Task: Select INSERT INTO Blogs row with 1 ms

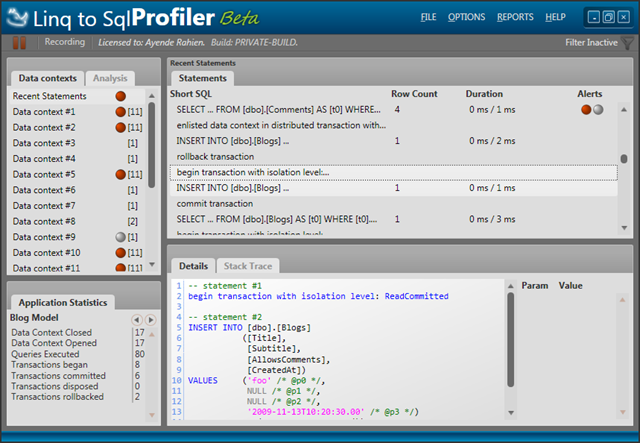Action: [x=393, y=188]
